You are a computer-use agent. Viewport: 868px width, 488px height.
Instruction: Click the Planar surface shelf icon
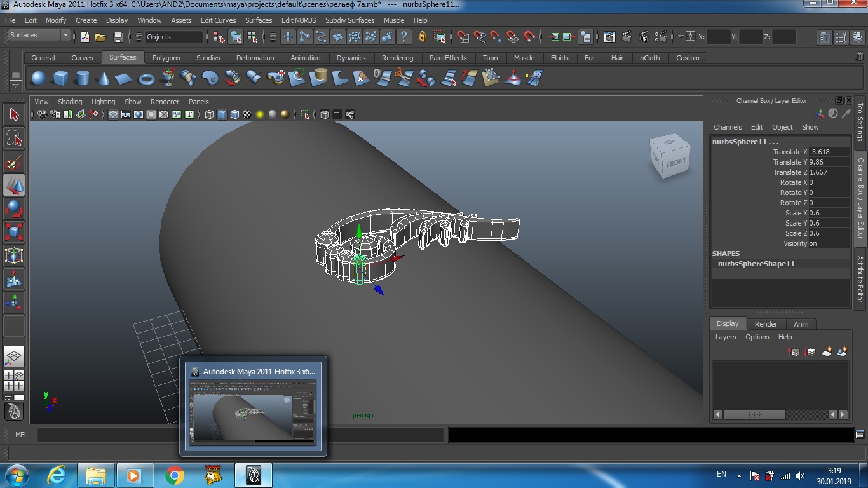(x=211, y=78)
